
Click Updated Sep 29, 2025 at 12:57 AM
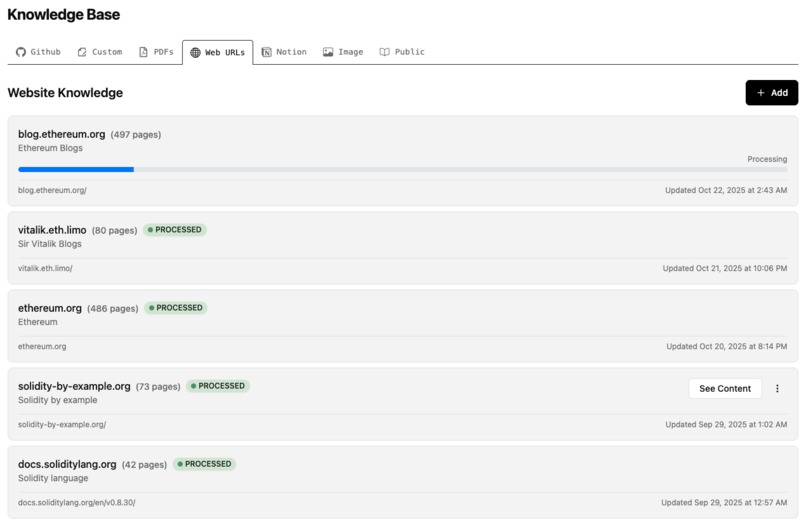click(724, 503)
